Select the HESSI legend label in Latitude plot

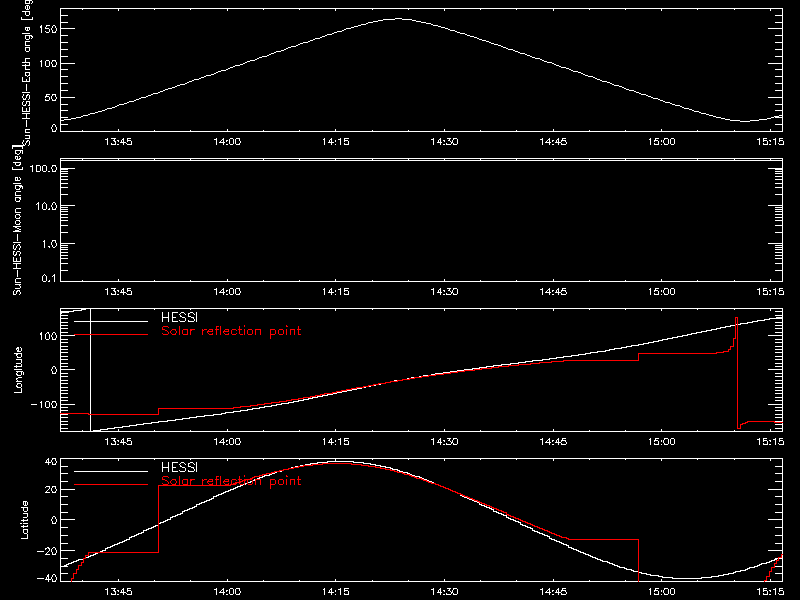coord(179,467)
